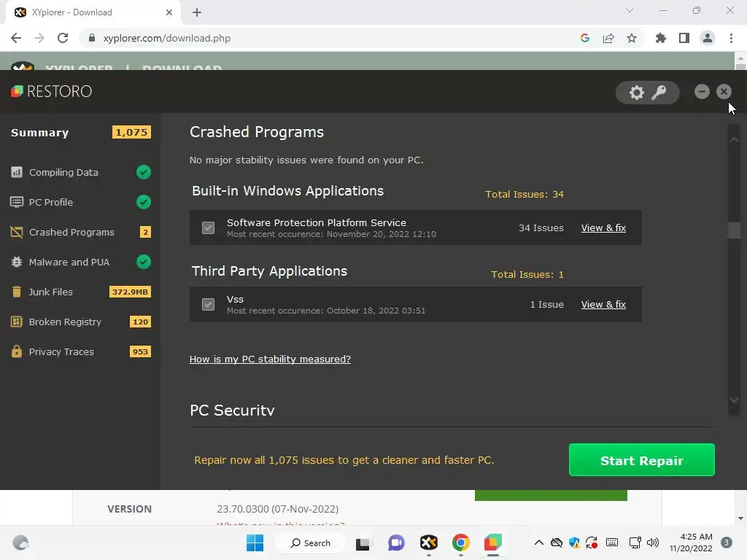Click the Malware and PUA bug icon

(17, 262)
